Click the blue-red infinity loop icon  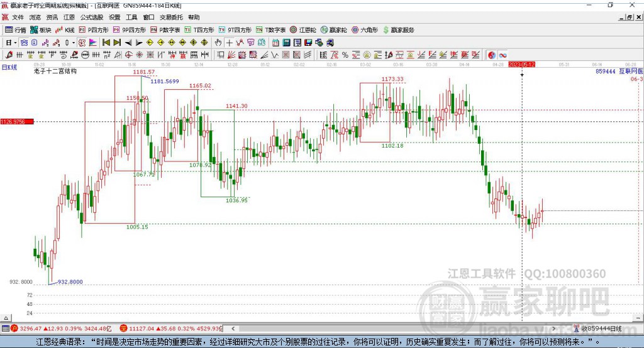click(502, 55)
